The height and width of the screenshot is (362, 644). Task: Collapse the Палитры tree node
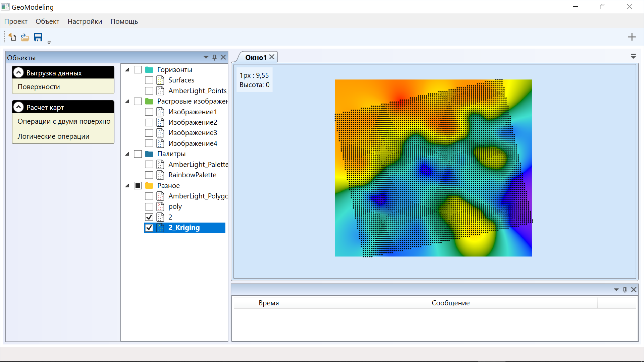click(127, 154)
